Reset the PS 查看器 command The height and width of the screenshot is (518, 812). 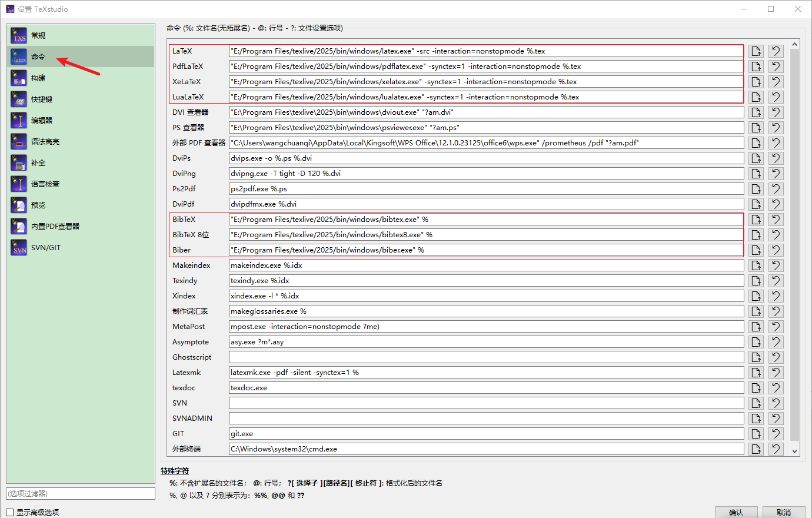coord(776,128)
